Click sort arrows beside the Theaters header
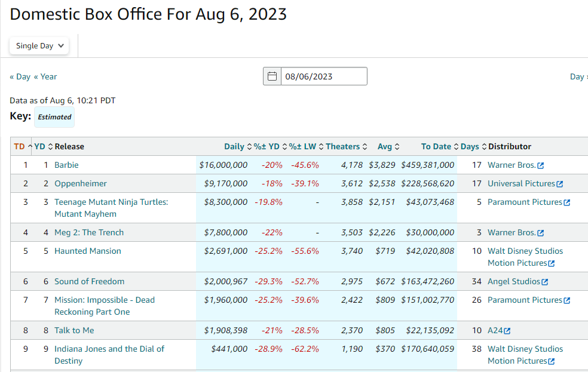588x372 pixels. tap(366, 147)
